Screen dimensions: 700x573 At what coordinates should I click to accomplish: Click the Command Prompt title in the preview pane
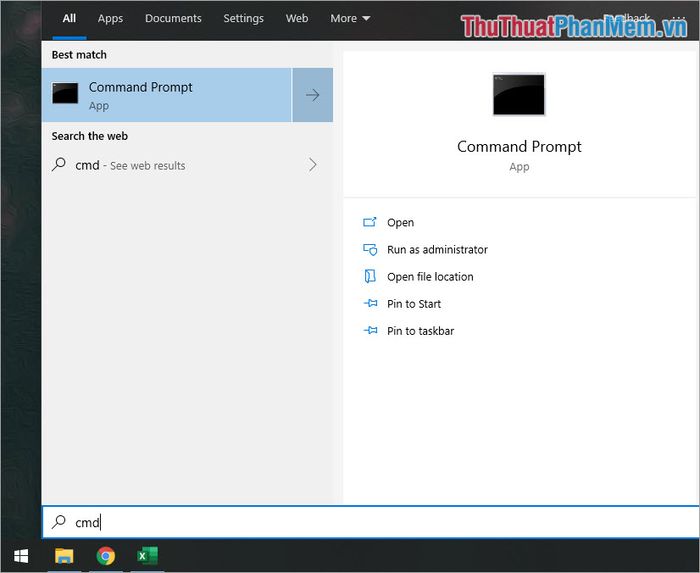click(x=519, y=147)
